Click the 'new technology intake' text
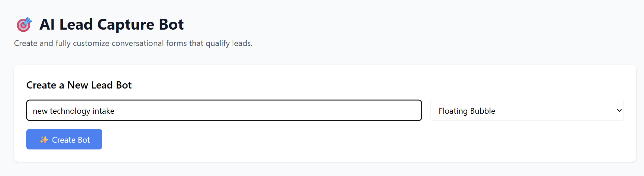 pyautogui.click(x=74, y=111)
